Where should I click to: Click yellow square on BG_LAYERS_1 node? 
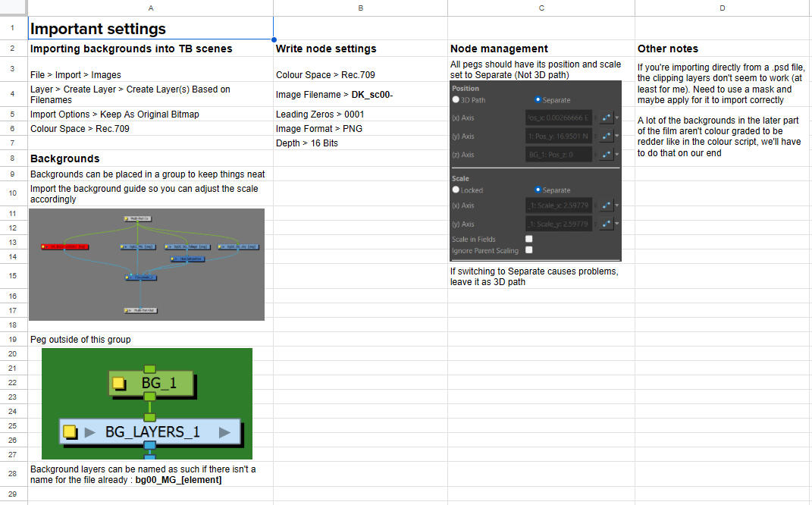click(70, 432)
